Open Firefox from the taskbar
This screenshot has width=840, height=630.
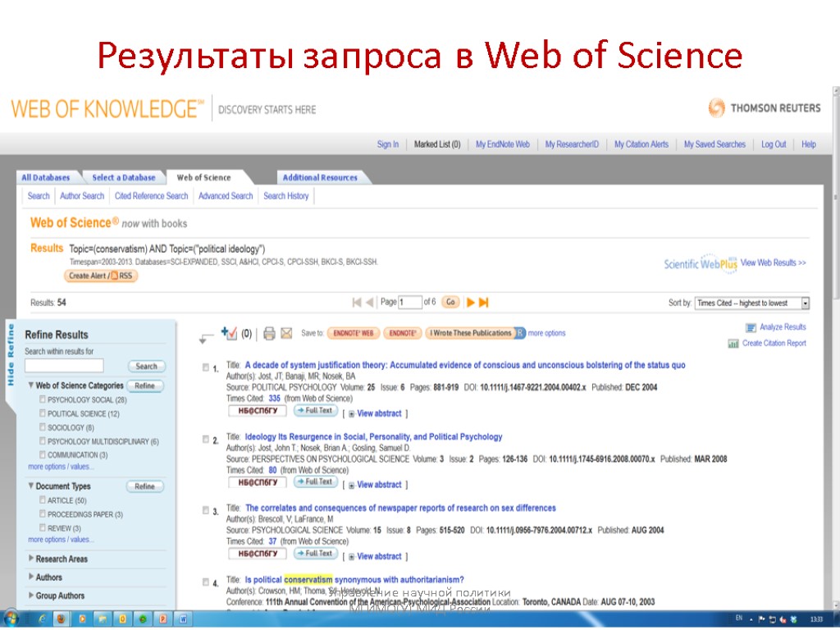pyautogui.click(x=62, y=619)
